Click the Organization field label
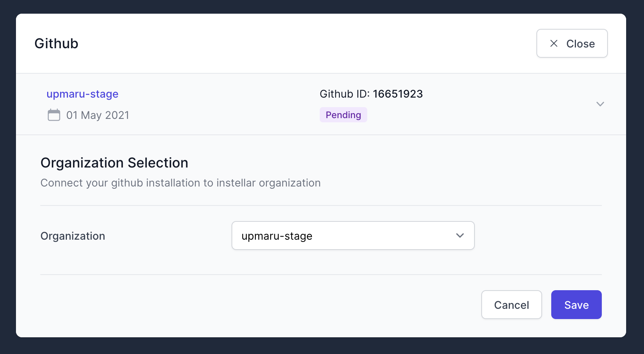 pos(73,235)
